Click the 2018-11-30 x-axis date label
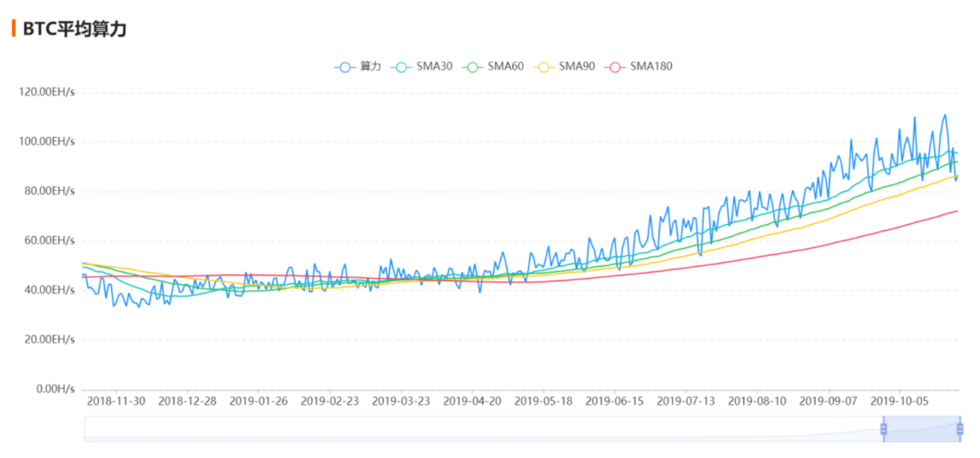The height and width of the screenshot is (458, 980). (x=116, y=401)
